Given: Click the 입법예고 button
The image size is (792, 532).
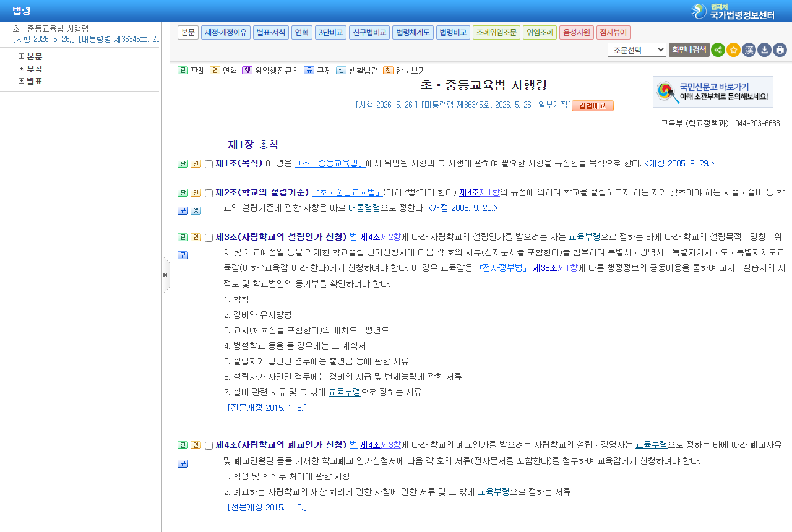Looking at the screenshot, I should 593,106.
